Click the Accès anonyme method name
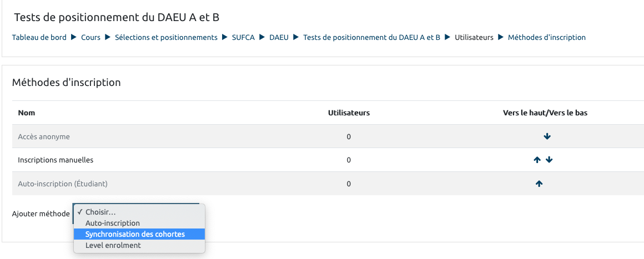The image size is (644, 259). (44, 136)
